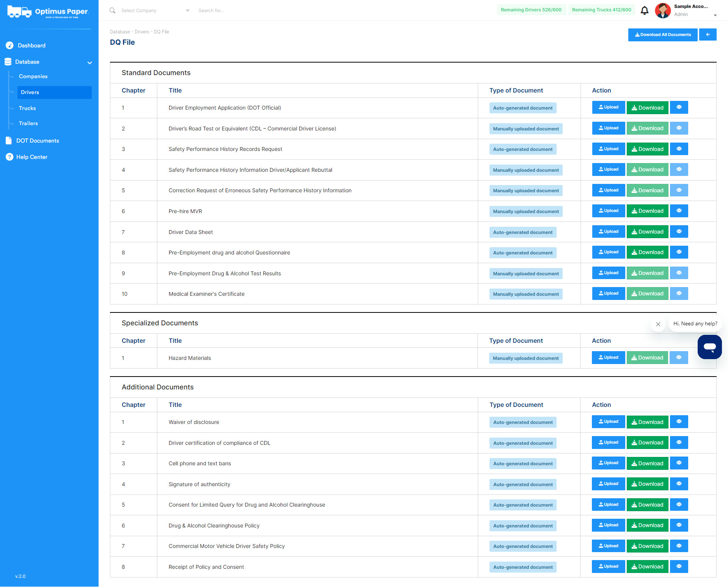The image size is (728, 587).
Task: Download the Pre-hire MVR document
Action: tap(647, 211)
